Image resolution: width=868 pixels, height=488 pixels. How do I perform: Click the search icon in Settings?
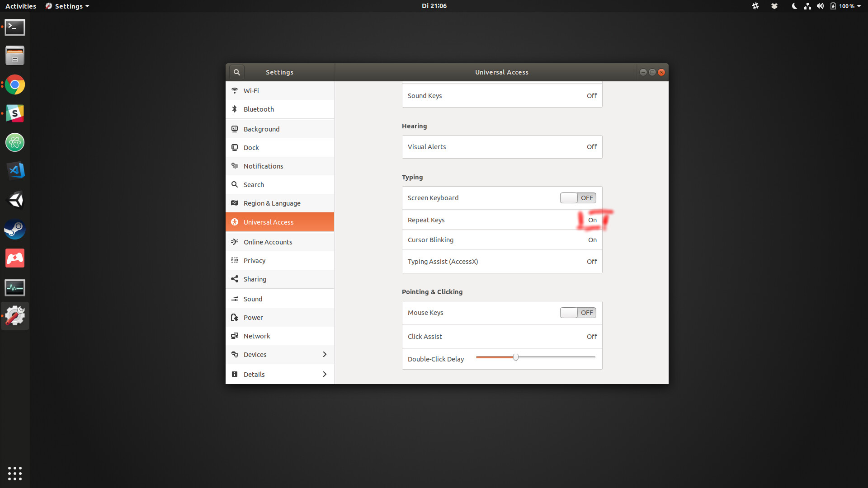coord(237,72)
